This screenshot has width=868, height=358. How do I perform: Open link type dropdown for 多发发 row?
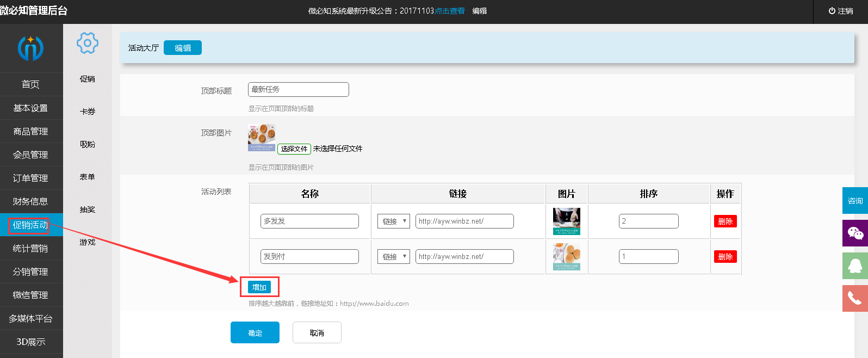(x=393, y=221)
